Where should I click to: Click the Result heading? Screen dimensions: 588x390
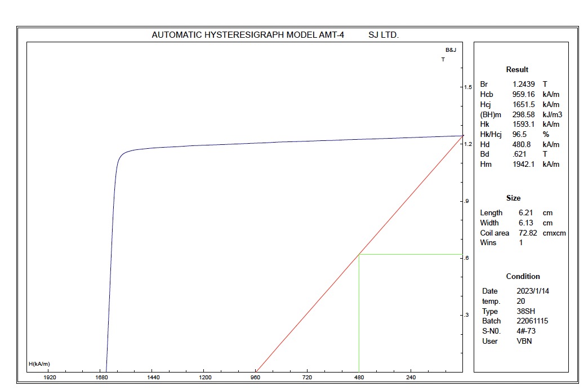pyautogui.click(x=517, y=69)
